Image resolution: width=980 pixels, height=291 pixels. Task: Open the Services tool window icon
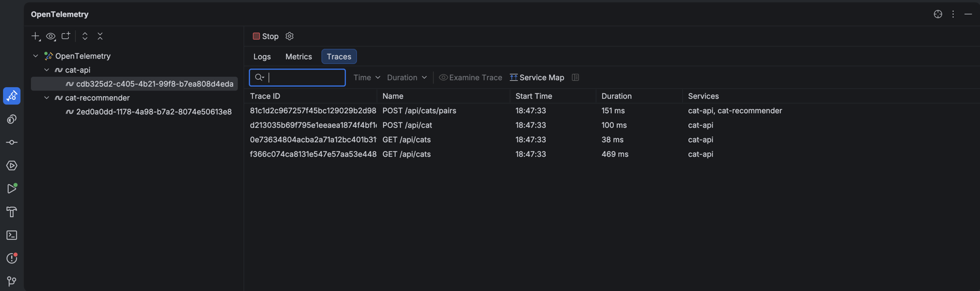[x=12, y=166]
